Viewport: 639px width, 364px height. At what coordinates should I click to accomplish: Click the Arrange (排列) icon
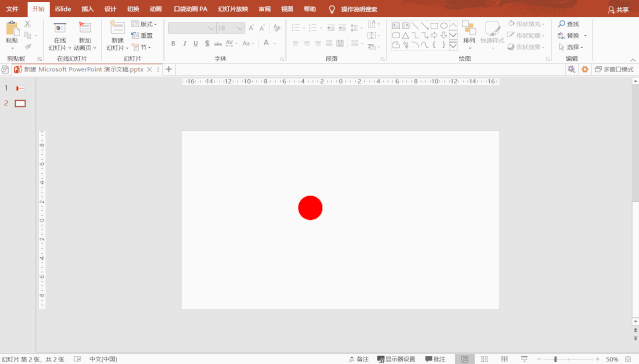[469, 29]
